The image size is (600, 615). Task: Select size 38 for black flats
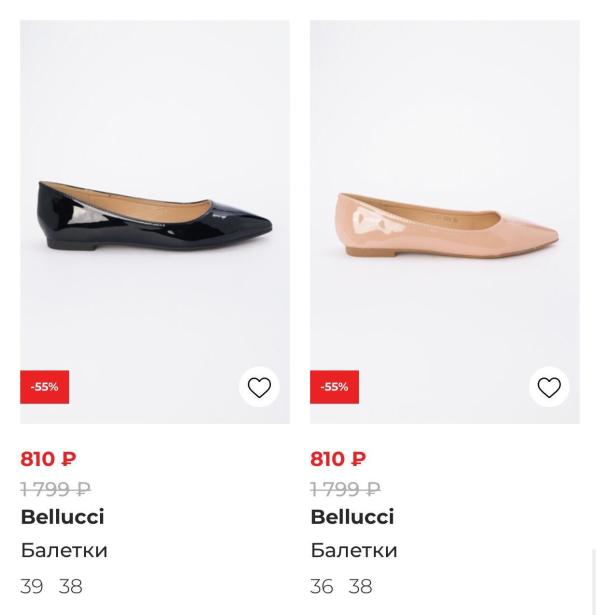[70, 586]
